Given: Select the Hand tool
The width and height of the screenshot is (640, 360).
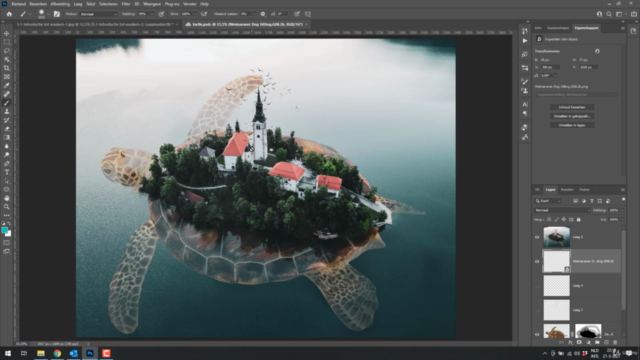Looking at the screenshot, I should pos(7,198).
